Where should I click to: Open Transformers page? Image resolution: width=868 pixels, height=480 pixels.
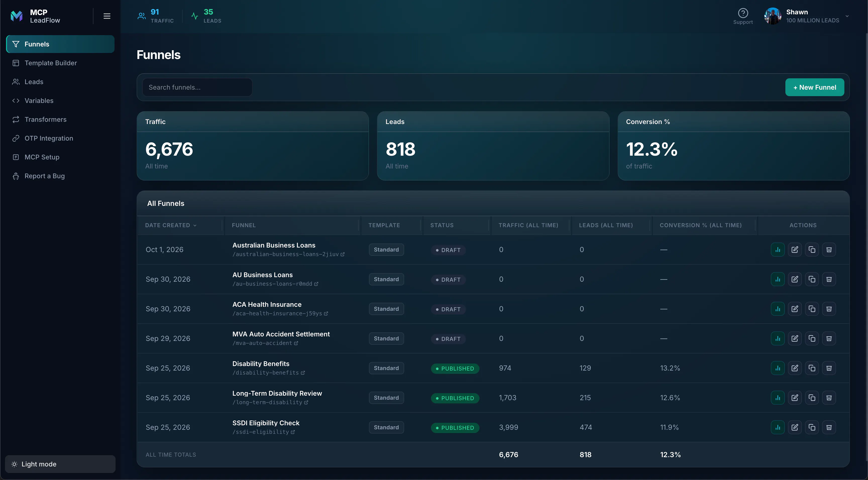[x=60, y=119]
